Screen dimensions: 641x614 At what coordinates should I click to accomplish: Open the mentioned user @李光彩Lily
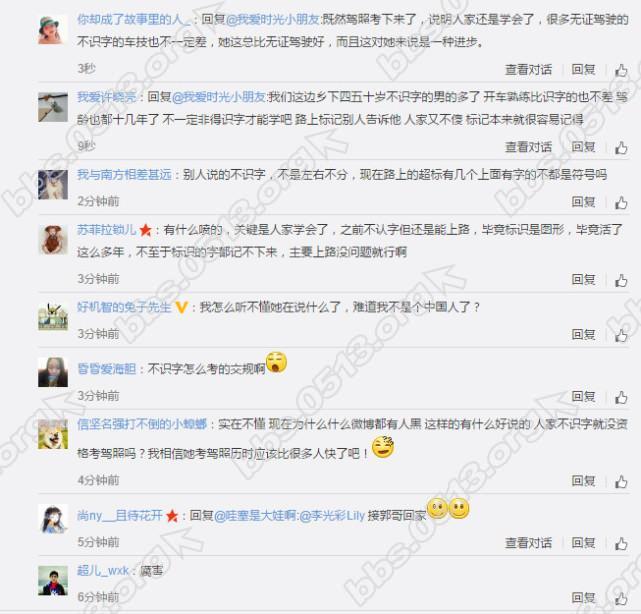click(x=332, y=516)
